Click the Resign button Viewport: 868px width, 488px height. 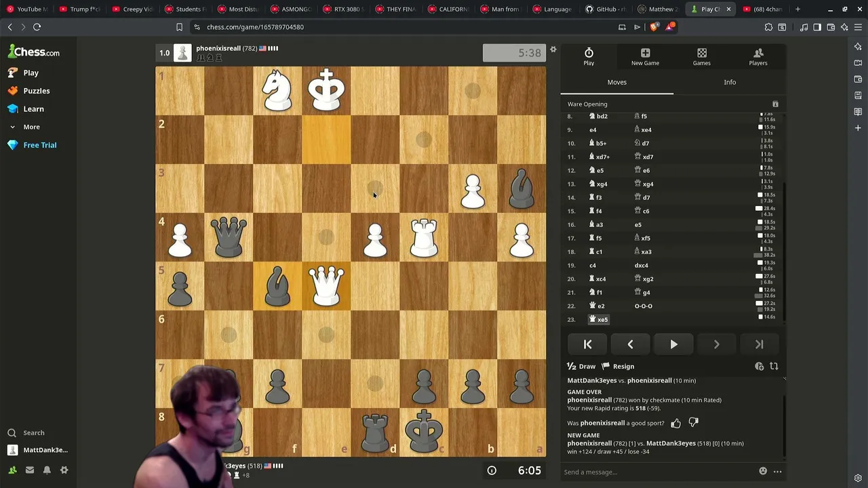tap(618, 367)
